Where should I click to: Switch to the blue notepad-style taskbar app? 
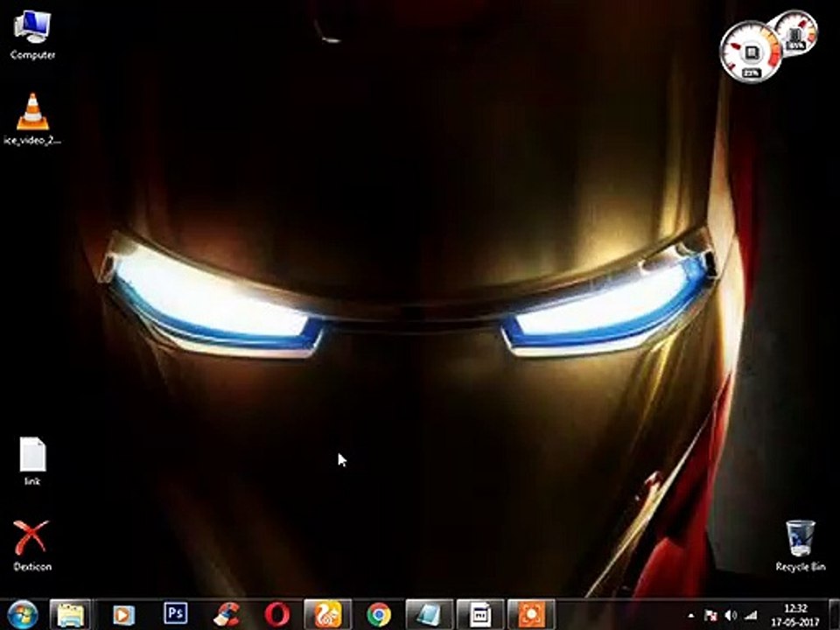[429, 614]
